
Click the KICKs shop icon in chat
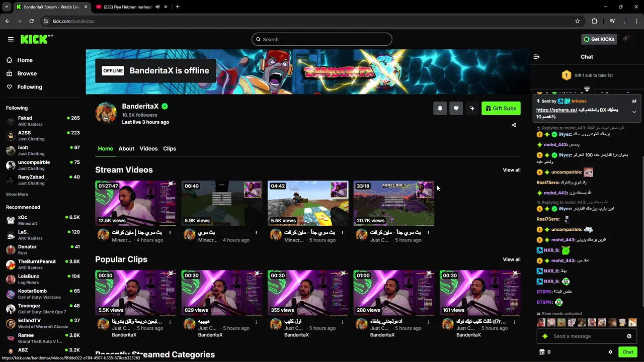coord(542,352)
